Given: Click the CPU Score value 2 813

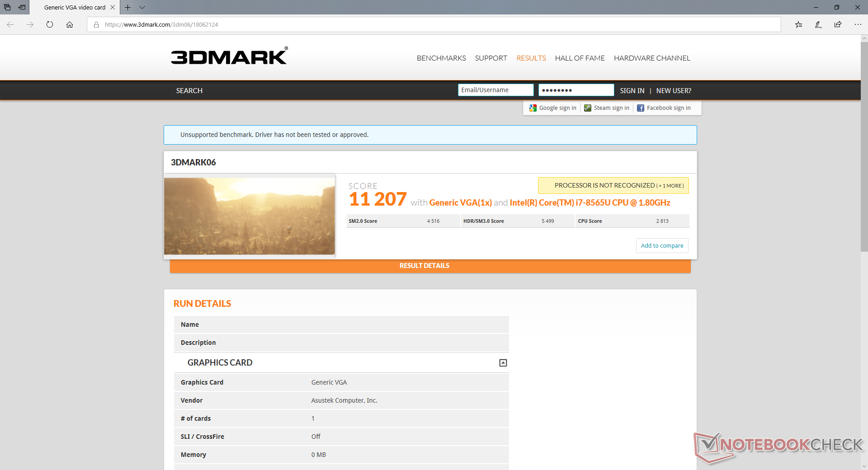Looking at the screenshot, I should pos(662,221).
